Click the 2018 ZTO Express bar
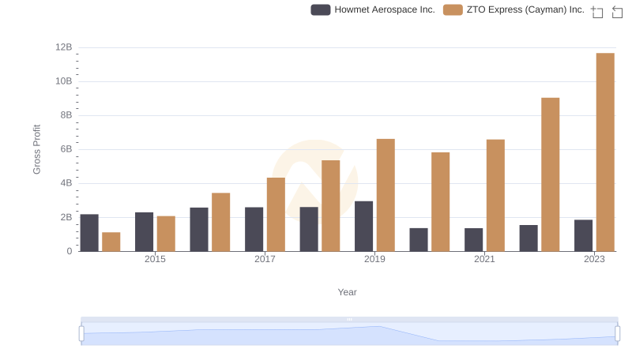Viewport: 632px width, 364px height. [330, 206]
